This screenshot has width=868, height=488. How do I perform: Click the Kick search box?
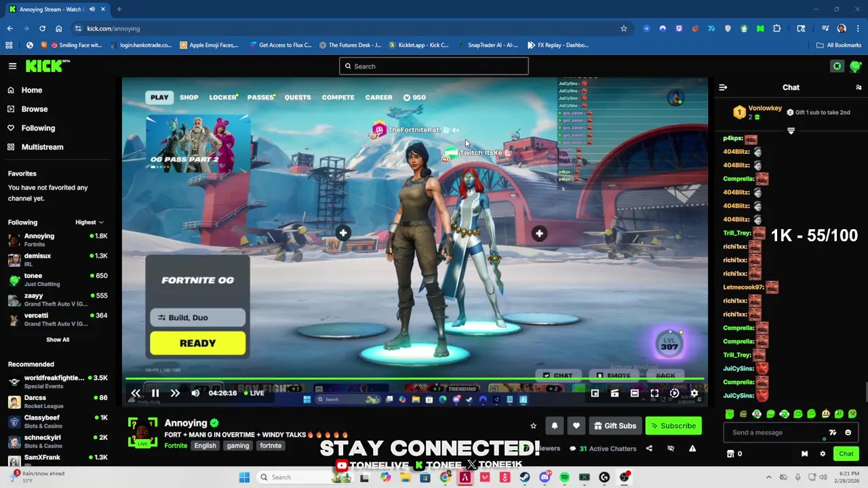coord(434,66)
